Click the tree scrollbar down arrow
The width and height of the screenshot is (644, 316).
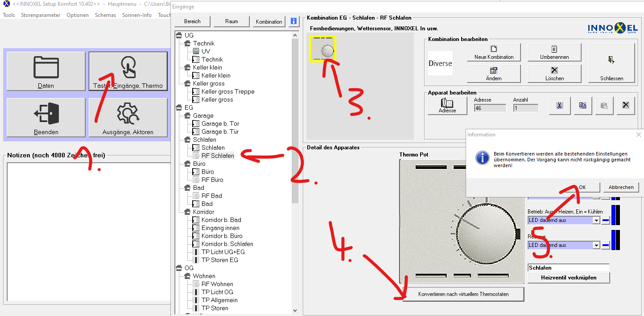coord(295,311)
